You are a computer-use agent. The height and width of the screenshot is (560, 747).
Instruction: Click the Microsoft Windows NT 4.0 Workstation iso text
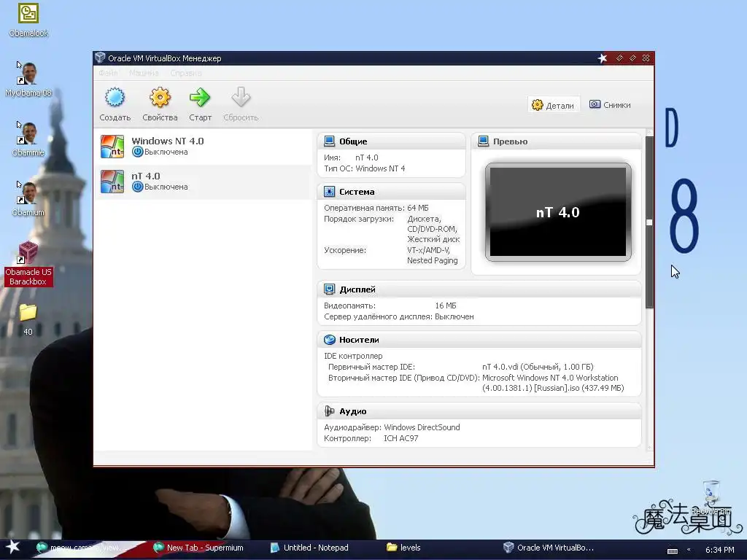click(553, 383)
